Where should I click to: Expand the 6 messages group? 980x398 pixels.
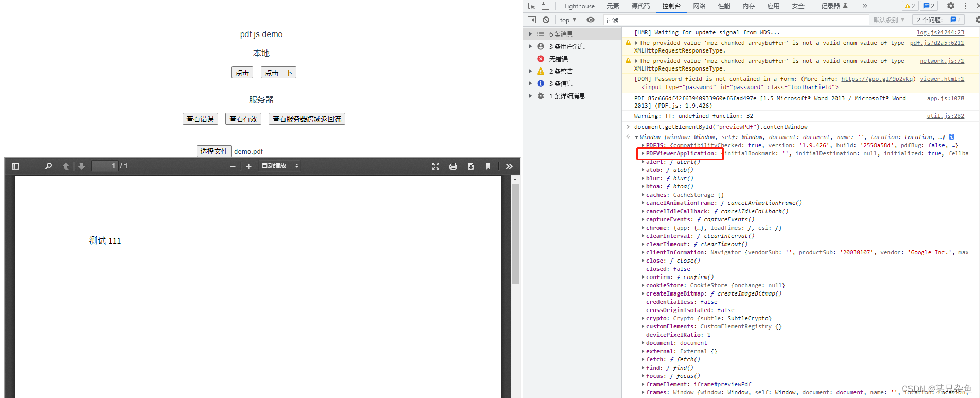531,34
